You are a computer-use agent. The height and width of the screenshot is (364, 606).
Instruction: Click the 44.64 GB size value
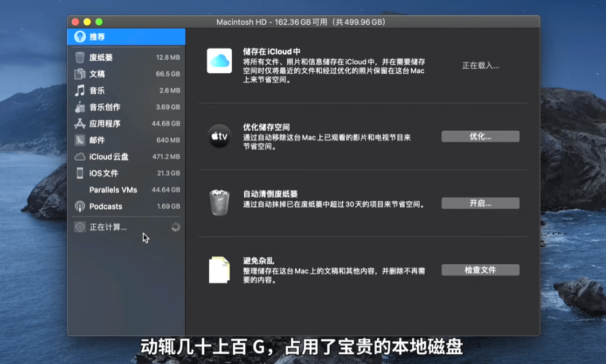click(166, 190)
